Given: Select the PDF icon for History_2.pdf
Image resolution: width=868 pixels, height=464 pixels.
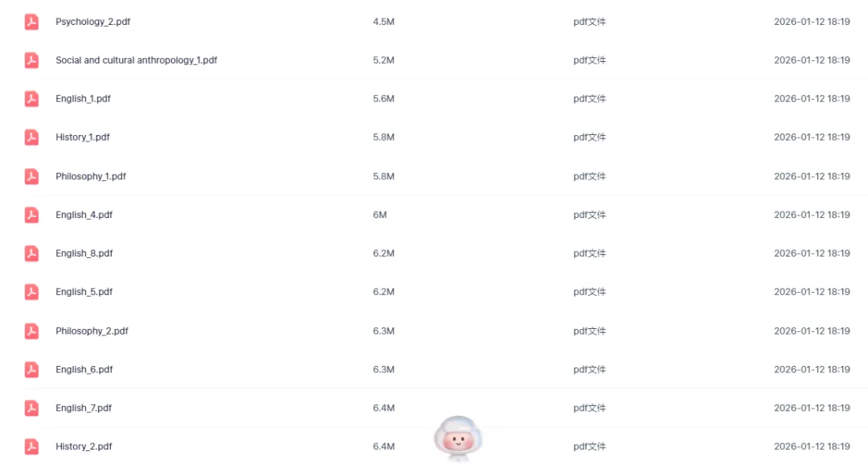Looking at the screenshot, I should 31,447.
